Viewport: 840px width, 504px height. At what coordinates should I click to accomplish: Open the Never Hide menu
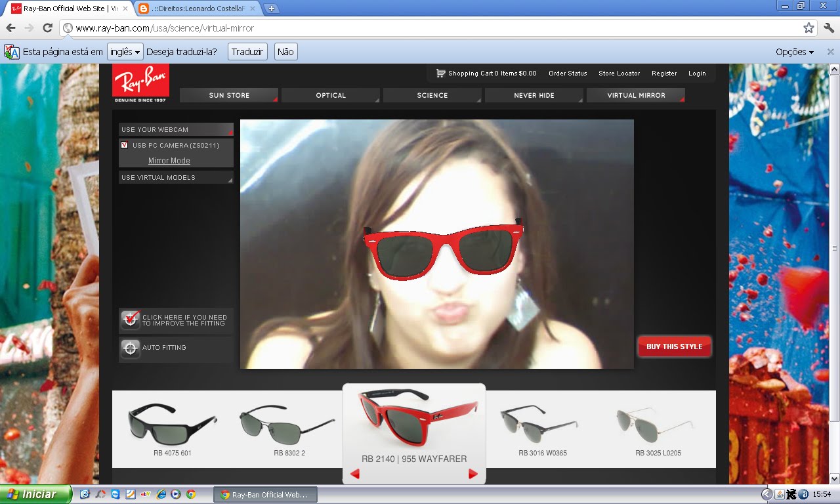tap(534, 95)
